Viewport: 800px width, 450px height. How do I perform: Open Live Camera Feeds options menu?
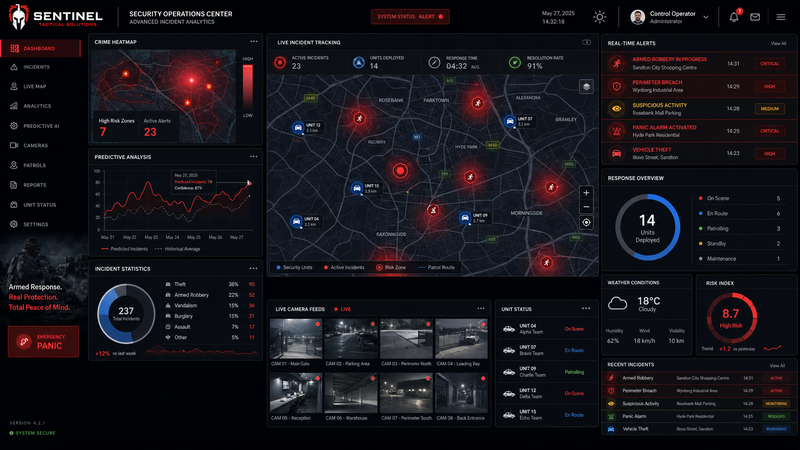(x=481, y=309)
